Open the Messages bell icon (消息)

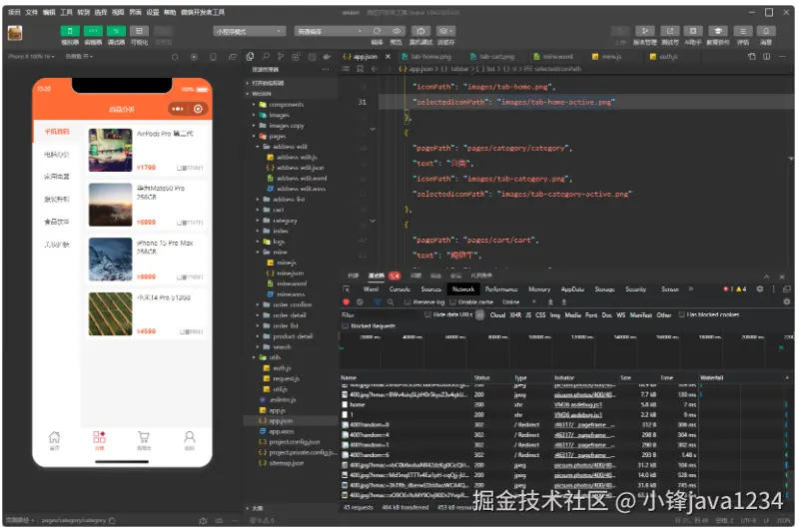tap(766, 31)
